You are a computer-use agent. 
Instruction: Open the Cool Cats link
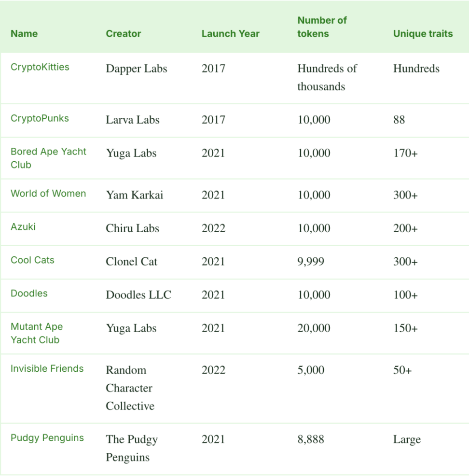click(32, 260)
